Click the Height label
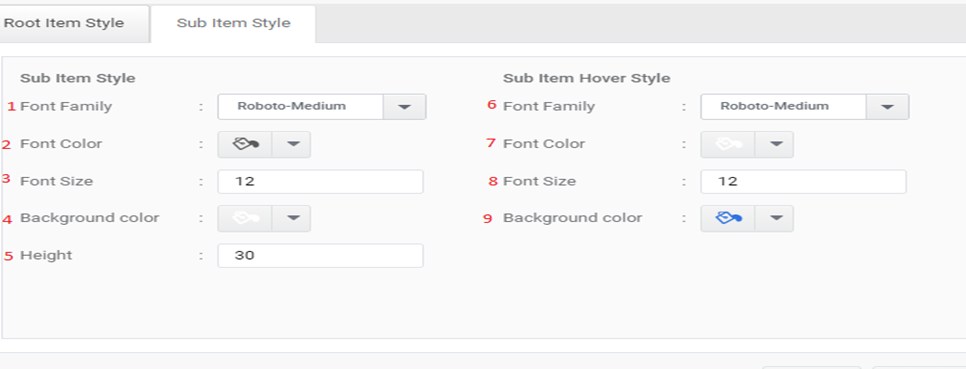Viewport: 966px width, 369px height. (46, 255)
